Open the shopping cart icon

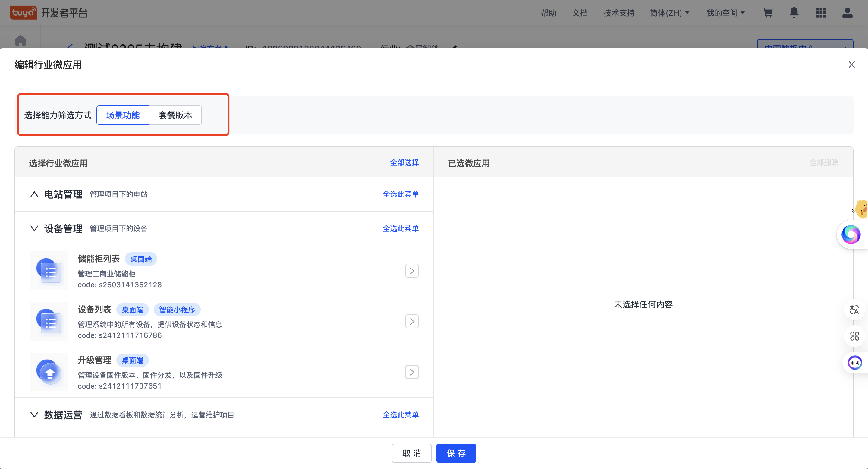768,13
